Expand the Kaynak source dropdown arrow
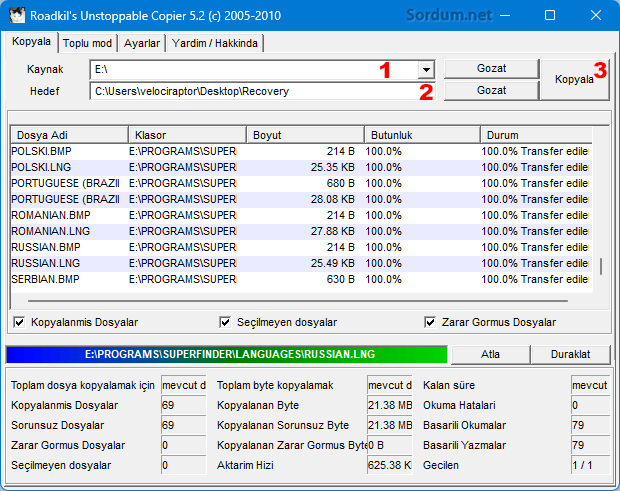The width and height of the screenshot is (620, 491). [426, 70]
